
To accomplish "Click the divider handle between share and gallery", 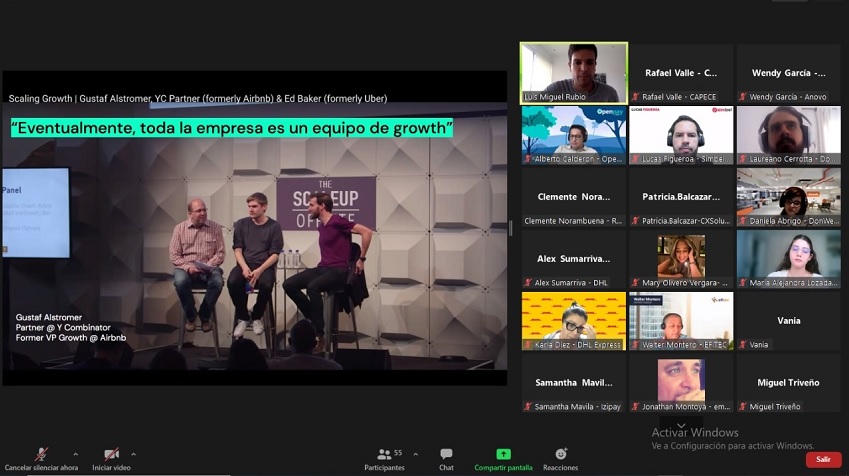I will [511, 228].
